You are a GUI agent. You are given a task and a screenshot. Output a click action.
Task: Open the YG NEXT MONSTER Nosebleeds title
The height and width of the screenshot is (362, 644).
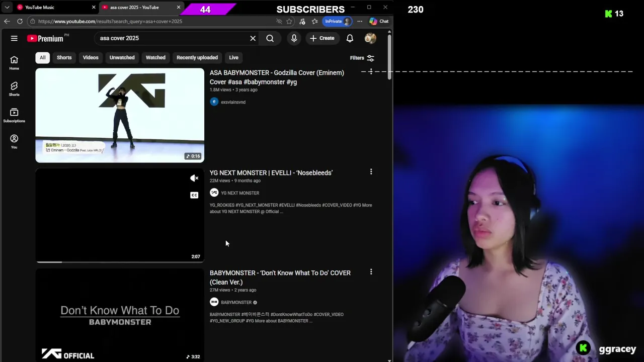(x=271, y=173)
